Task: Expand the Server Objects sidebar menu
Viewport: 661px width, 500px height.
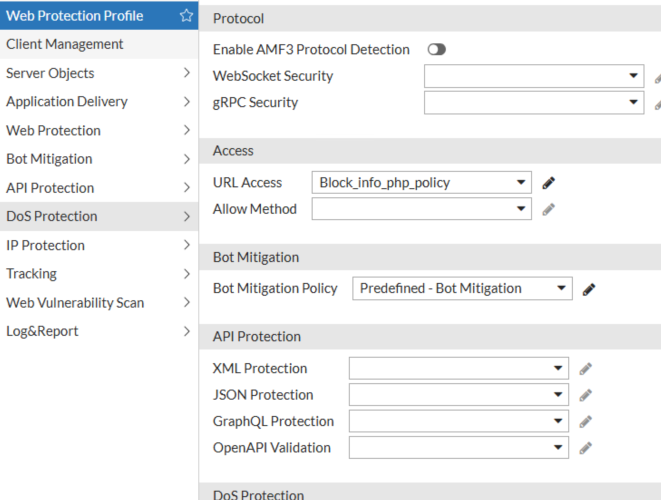Action: [x=98, y=73]
